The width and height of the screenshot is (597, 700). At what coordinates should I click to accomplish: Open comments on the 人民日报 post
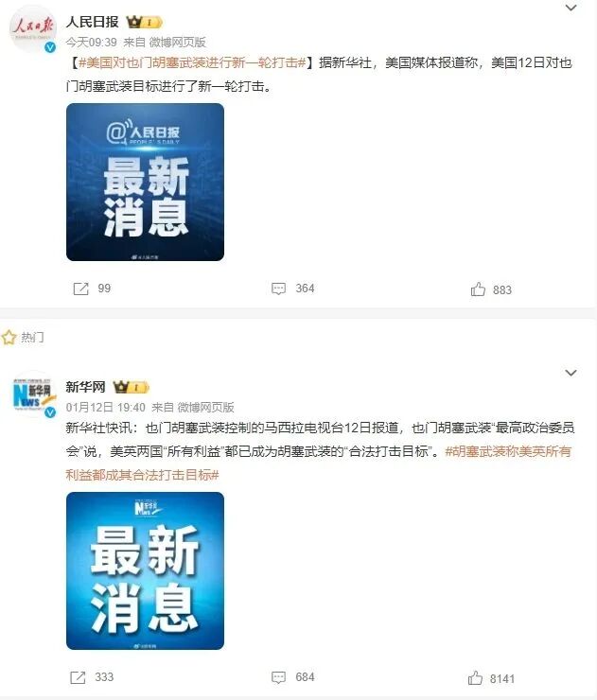[278, 289]
